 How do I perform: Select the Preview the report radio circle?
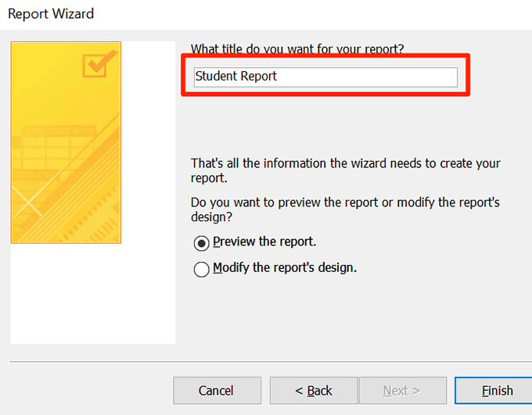point(201,243)
